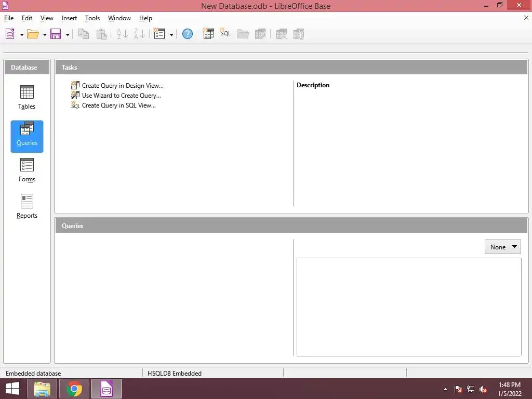Click the HSQLDB Embedded status text
Image resolution: width=532 pixels, height=399 pixels.
coord(175,373)
